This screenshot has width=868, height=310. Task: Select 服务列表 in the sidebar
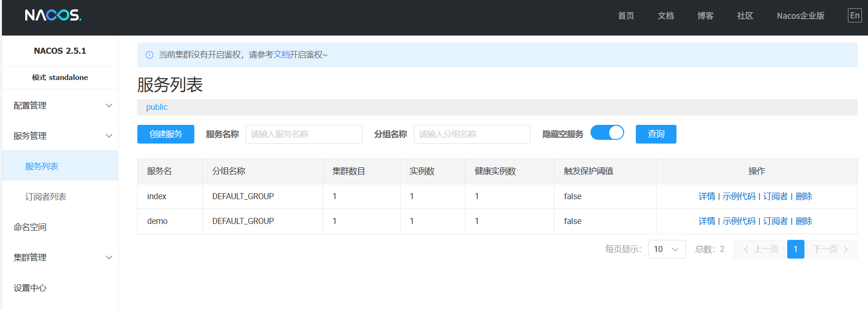tap(60, 166)
